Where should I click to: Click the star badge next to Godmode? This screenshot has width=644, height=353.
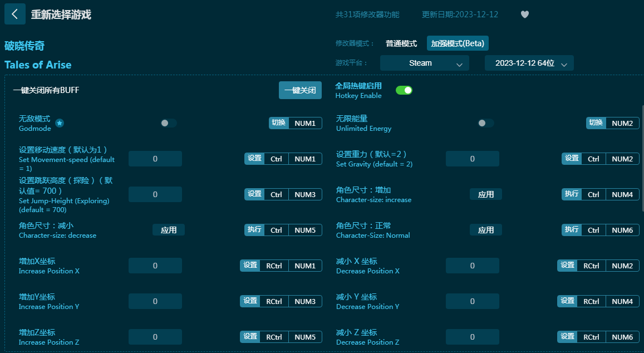point(60,123)
